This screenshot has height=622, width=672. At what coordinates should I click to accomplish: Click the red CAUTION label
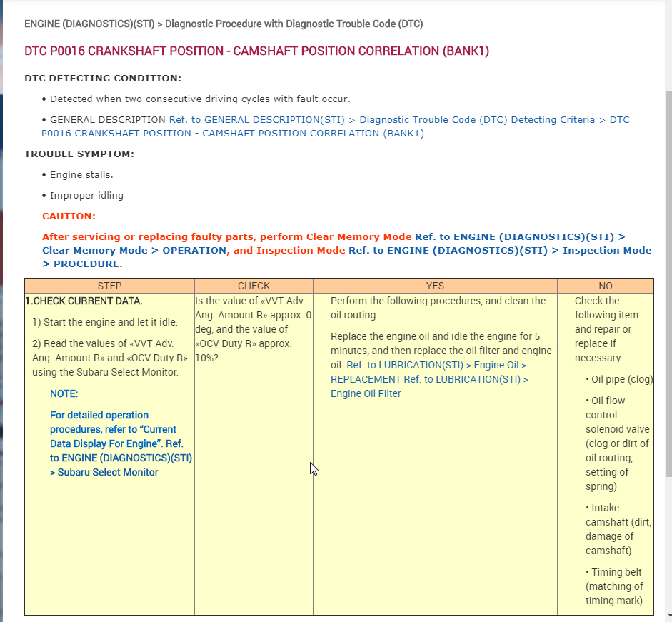point(69,216)
